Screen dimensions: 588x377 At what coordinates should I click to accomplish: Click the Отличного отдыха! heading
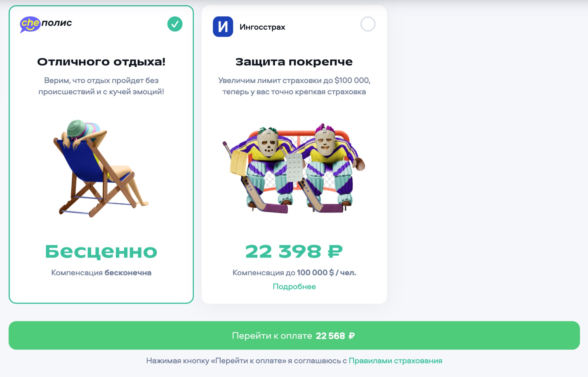[101, 62]
